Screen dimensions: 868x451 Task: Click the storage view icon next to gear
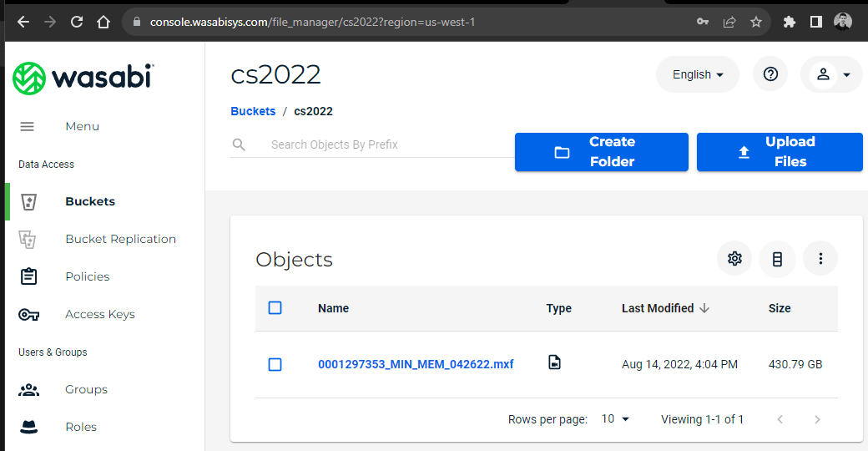[777, 259]
